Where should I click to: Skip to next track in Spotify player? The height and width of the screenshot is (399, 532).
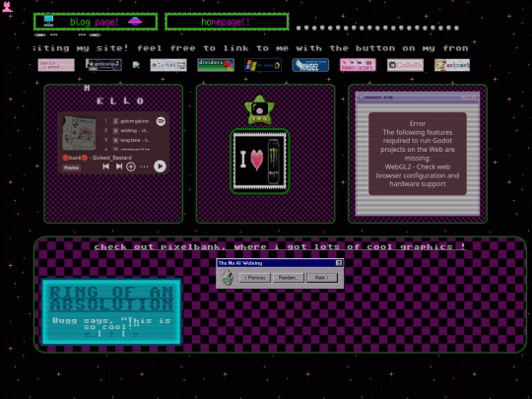(119, 166)
